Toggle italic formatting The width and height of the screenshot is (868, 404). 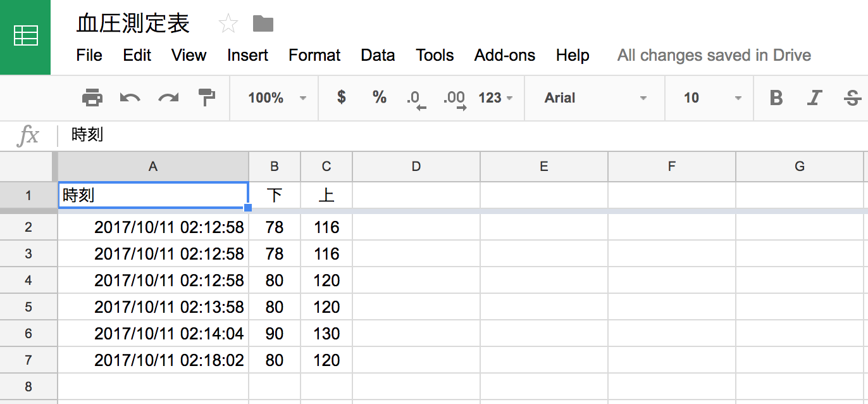(x=814, y=98)
